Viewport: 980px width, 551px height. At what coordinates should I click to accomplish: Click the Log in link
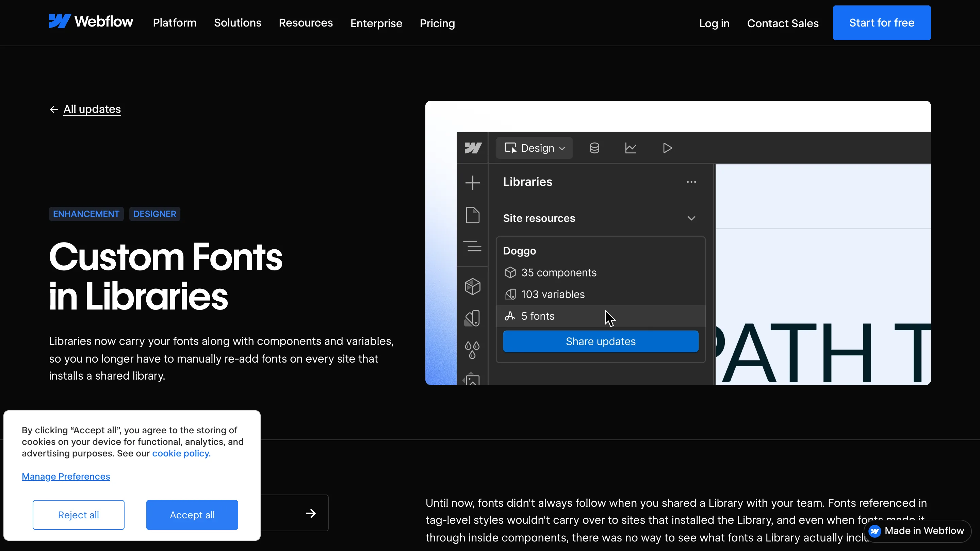(714, 23)
